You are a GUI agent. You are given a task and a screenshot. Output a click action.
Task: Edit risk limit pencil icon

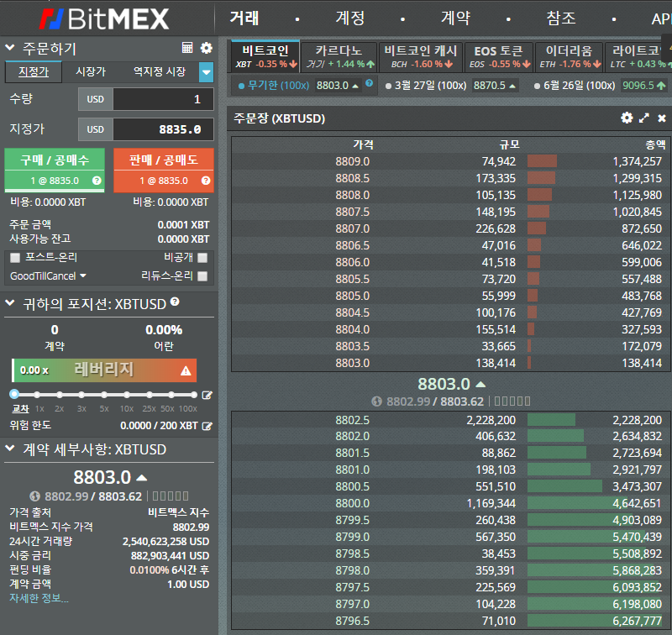point(207,426)
